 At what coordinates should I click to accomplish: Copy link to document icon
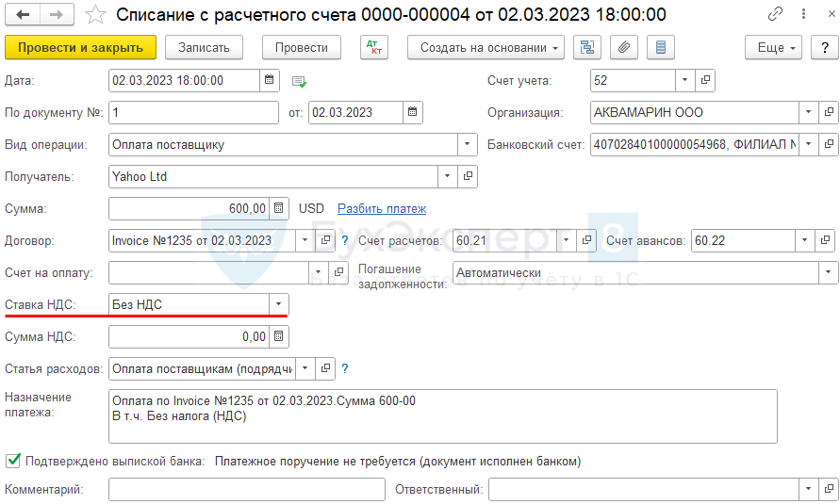point(775,14)
